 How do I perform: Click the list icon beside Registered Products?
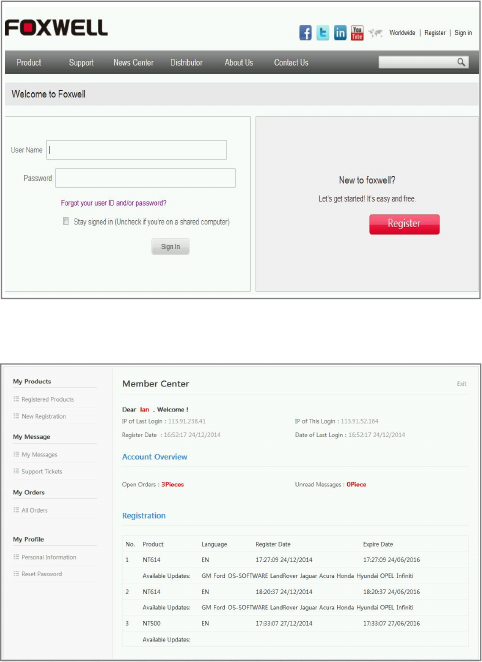pos(16,399)
